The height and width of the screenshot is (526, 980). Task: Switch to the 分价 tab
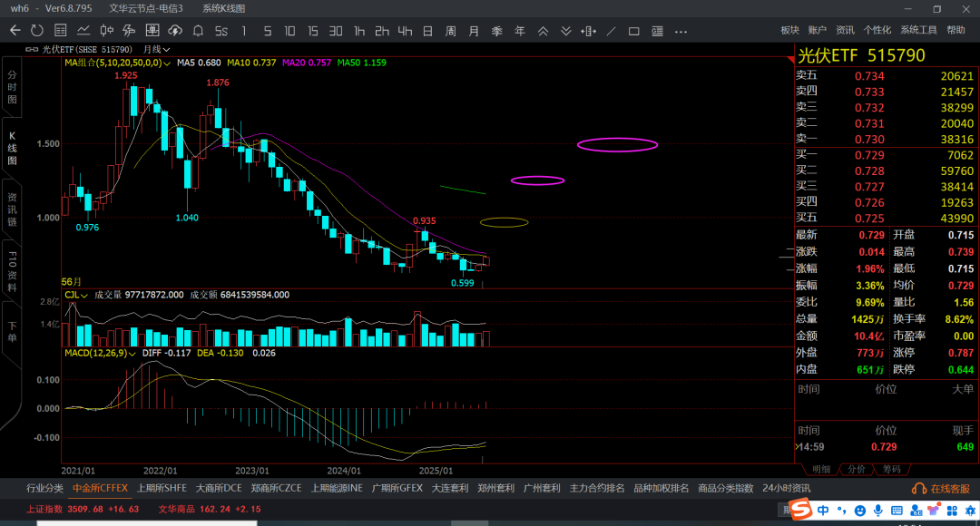[x=856, y=469]
